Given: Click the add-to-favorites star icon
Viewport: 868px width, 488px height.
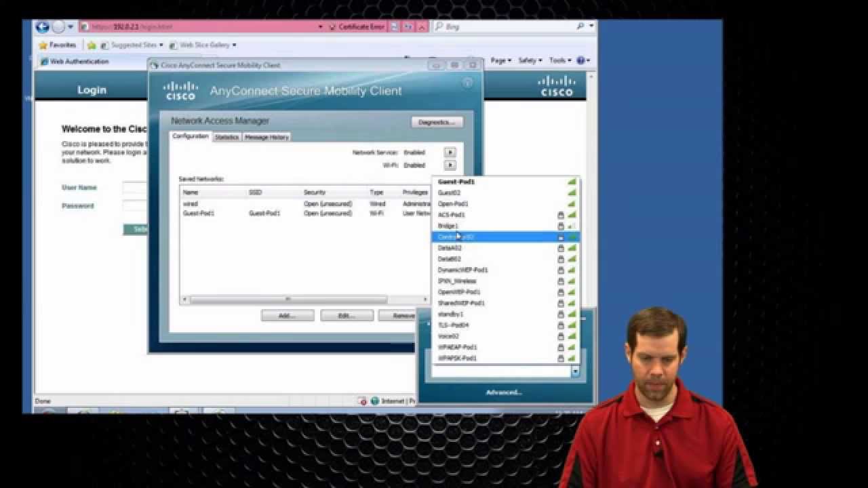Looking at the screenshot, I should point(92,45).
